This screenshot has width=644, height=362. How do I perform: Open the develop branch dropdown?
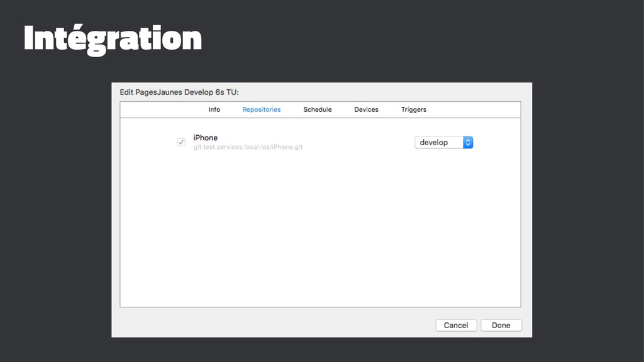coord(443,143)
